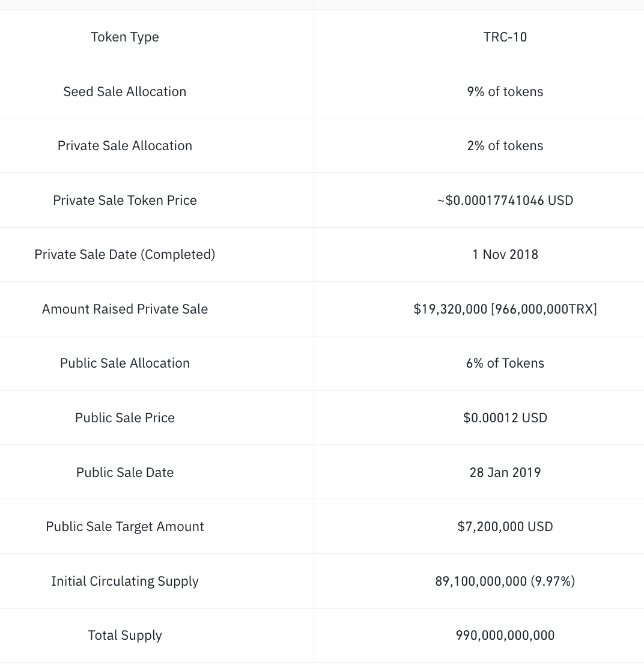Click the Amount Raised Private Sale label
Screen dimensions: 644x668
[x=125, y=309]
